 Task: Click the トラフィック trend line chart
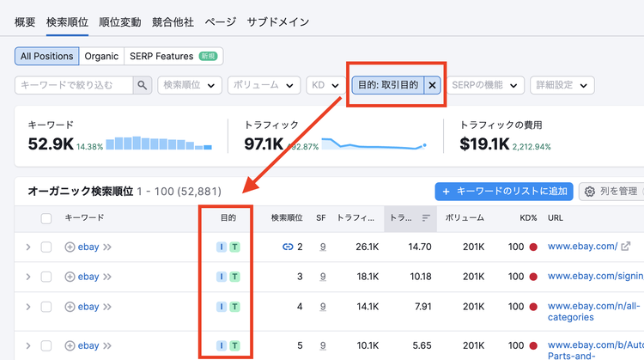click(x=374, y=143)
